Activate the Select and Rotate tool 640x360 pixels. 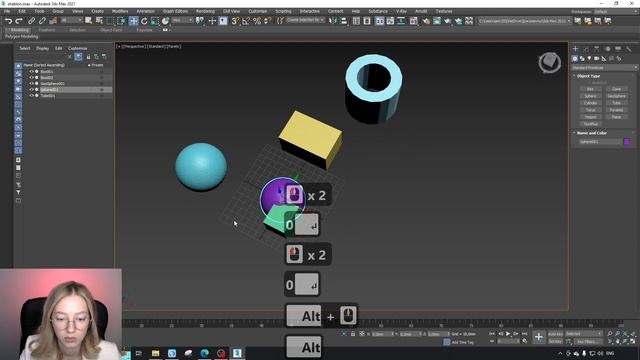(x=144, y=21)
